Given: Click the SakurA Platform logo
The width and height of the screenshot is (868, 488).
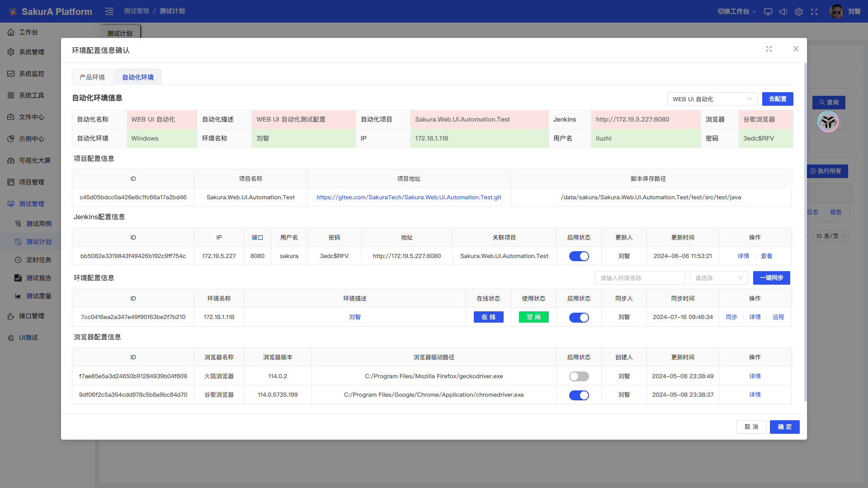Looking at the screenshot, I should coord(50,11).
